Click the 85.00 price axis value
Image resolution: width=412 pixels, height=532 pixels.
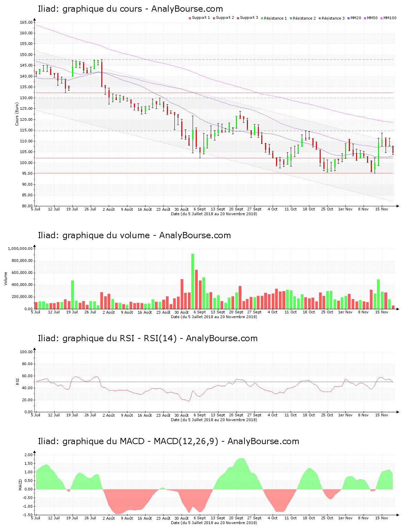click(x=27, y=195)
